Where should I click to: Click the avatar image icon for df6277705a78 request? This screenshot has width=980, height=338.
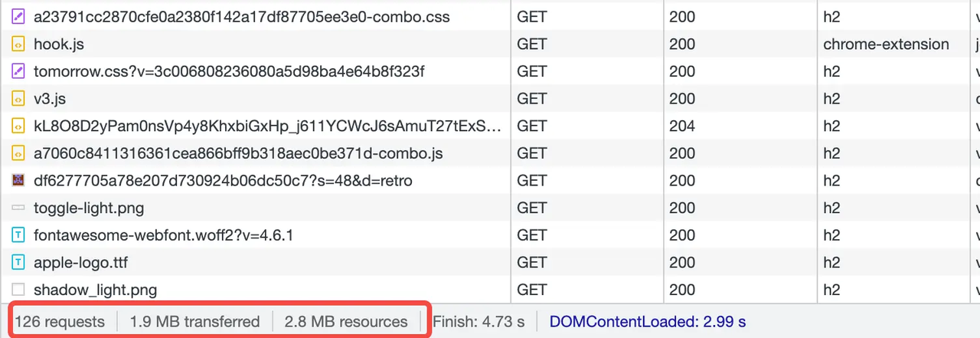pyautogui.click(x=18, y=181)
